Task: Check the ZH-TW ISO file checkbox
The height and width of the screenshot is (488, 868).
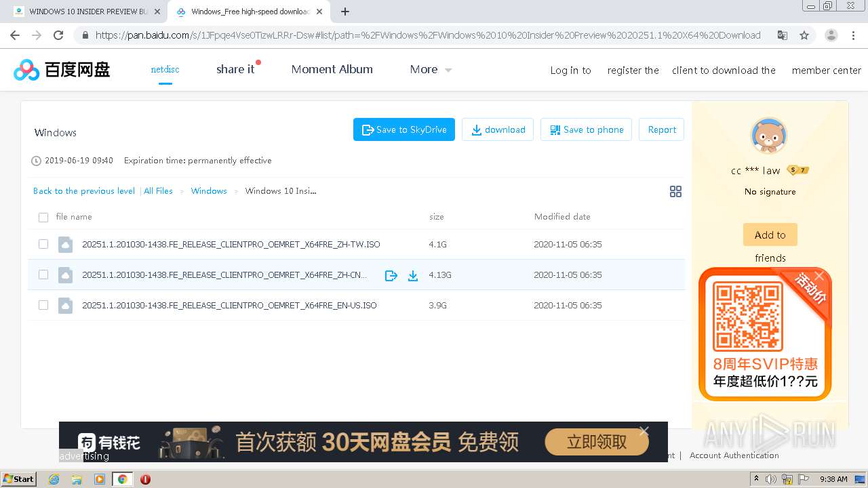Action: (43, 244)
